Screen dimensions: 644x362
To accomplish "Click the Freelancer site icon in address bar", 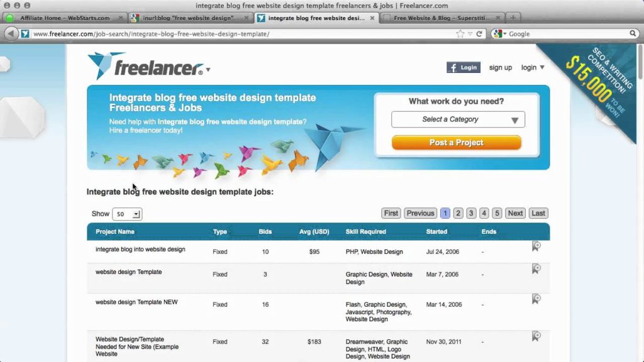I will 25,34.
